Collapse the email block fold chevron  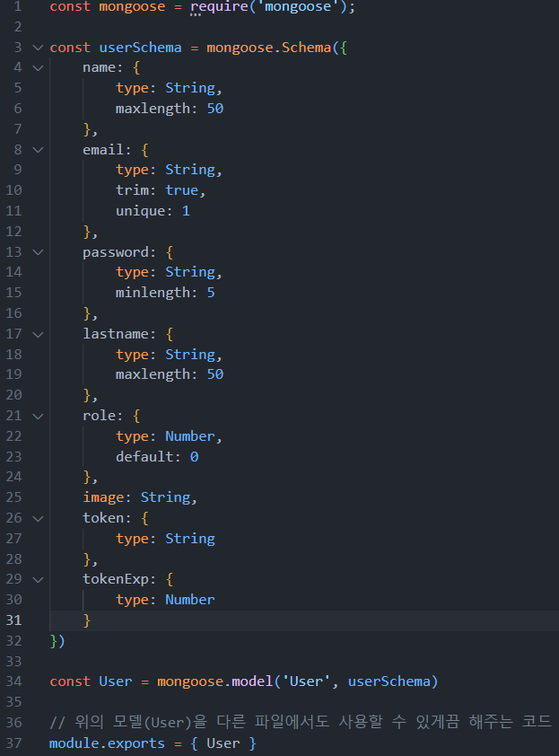pyautogui.click(x=38, y=150)
